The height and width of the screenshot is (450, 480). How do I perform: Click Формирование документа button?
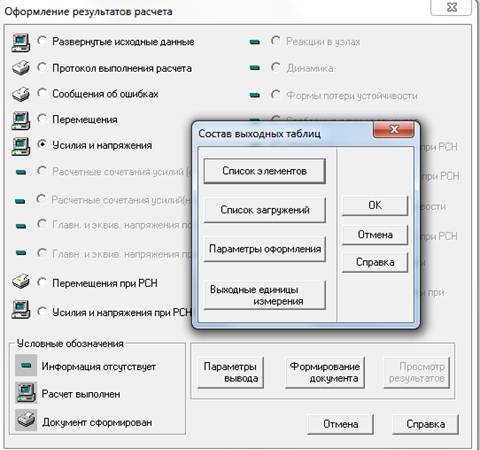coord(325,372)
